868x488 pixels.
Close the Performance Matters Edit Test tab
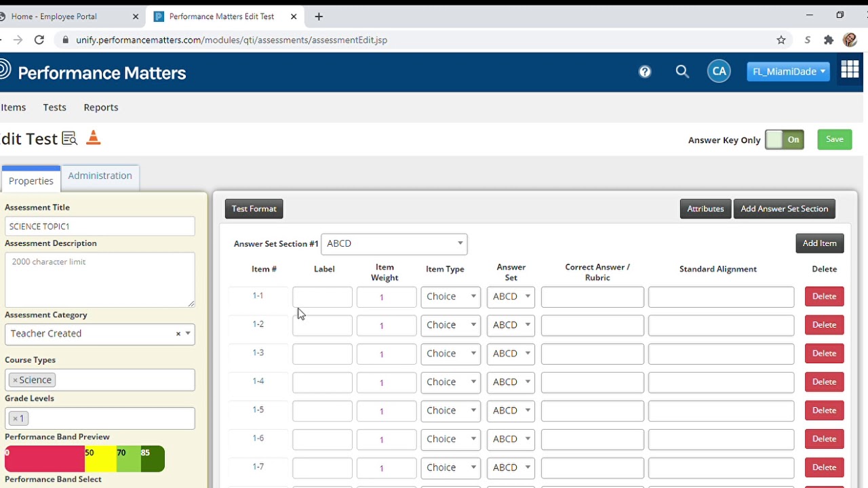tap(295, 16)
